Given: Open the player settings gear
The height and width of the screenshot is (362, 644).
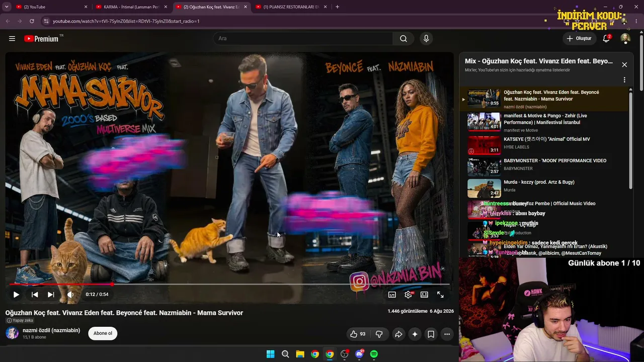Looking at the screenshot, I should 408,295.
